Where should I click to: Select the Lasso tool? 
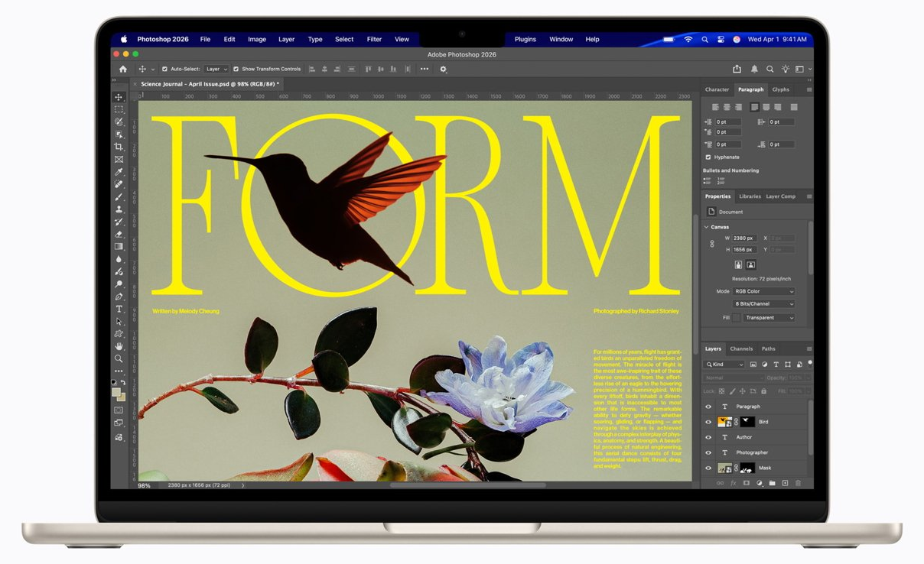point(119,122)
